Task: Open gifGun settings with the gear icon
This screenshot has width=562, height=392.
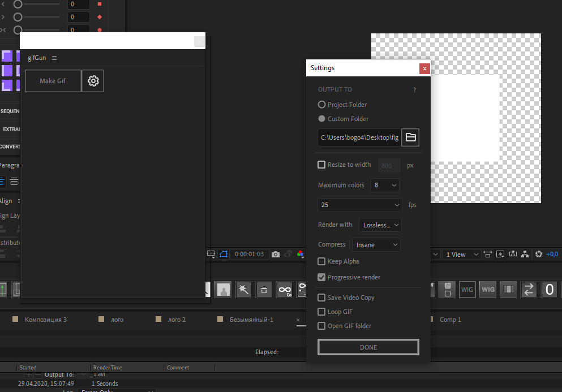Action: [x=93, y=81]
